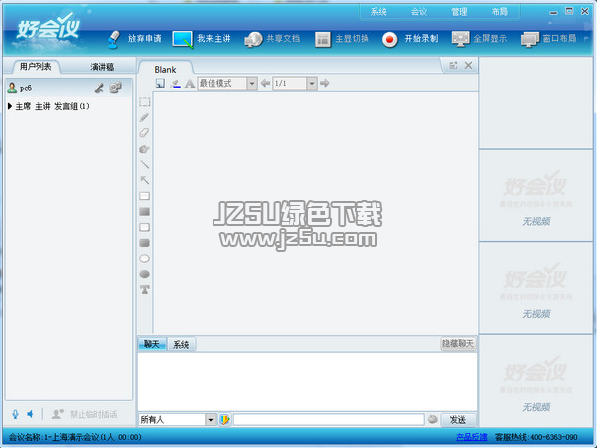
Task: Close the Blank whiteboard panel
Action: click(x=468, y=65)
